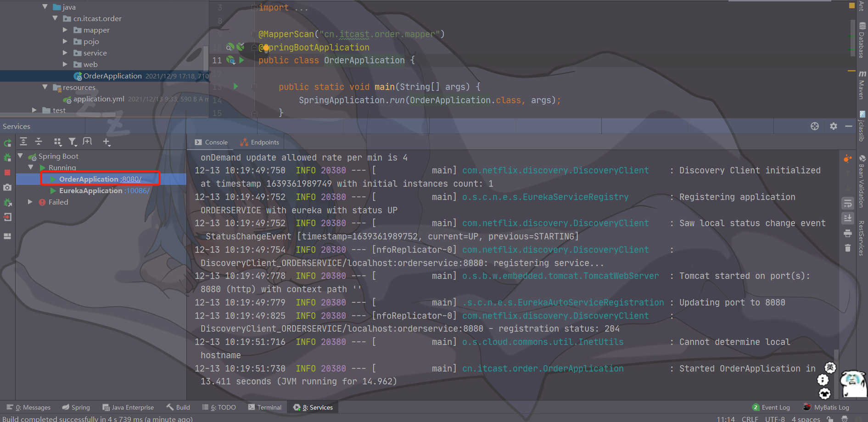Open the Terminal tab
868x422 pixels.
point(265,407)
